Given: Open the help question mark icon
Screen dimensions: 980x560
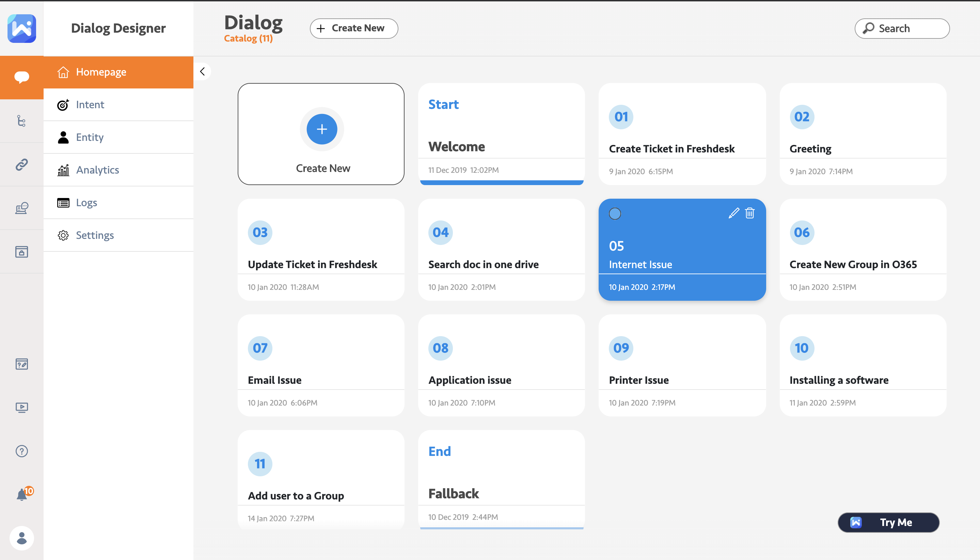Looking at the screenshot, I should [x=21, y=451].
